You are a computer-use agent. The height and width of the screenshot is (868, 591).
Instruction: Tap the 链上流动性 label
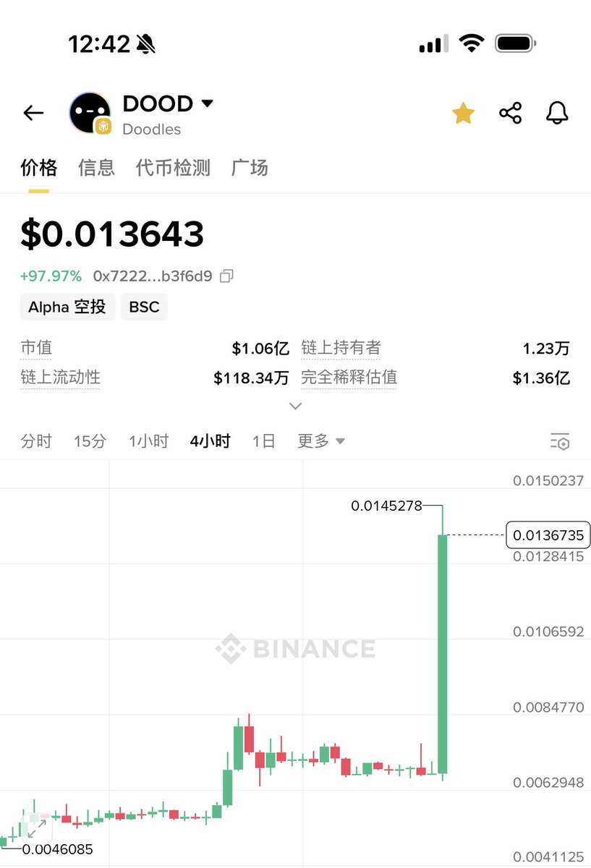(60, 377)
